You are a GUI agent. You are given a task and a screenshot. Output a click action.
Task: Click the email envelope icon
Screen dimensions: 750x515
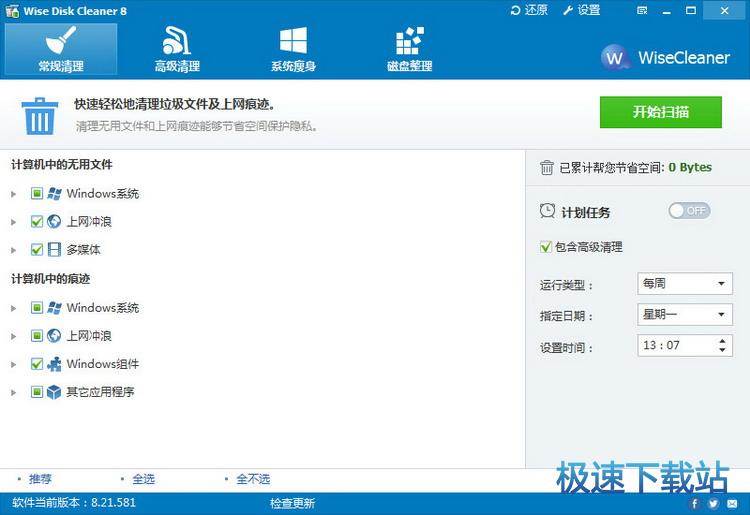click(732, 504)
